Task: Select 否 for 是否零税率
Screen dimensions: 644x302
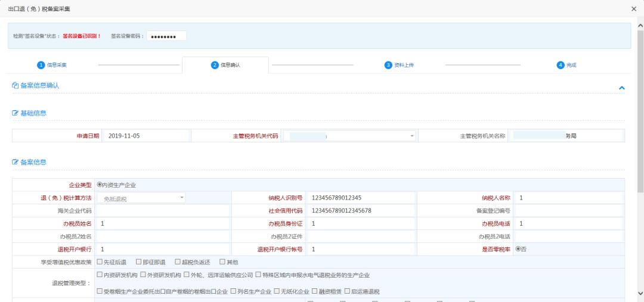Action: coord(518,249)
